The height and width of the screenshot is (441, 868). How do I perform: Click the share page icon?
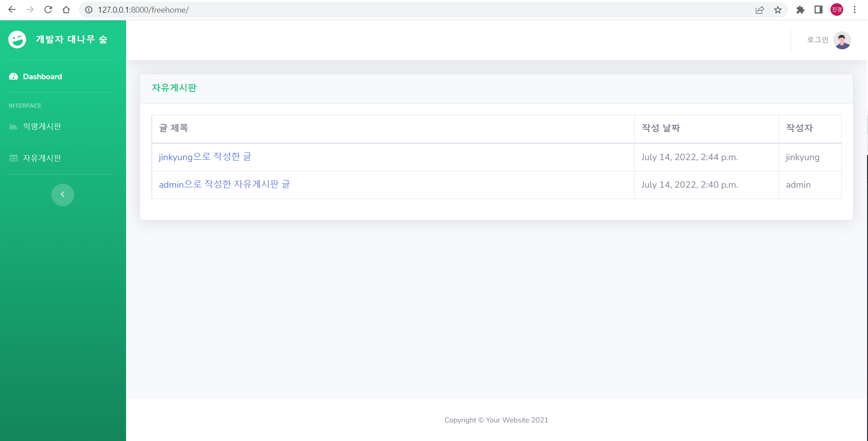(760, 9)
